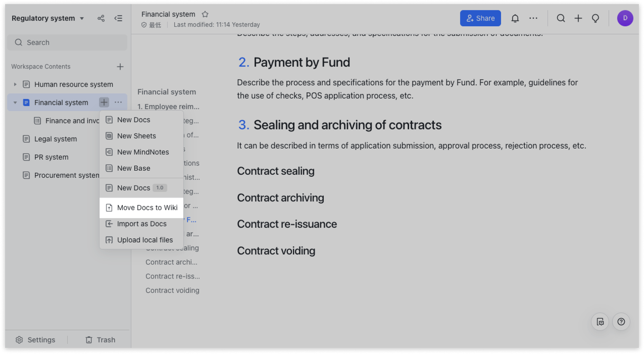The height and width of the screenshot is (354, 644).
Task: Open the notifications bell
Action: click(x=515, y=18)
